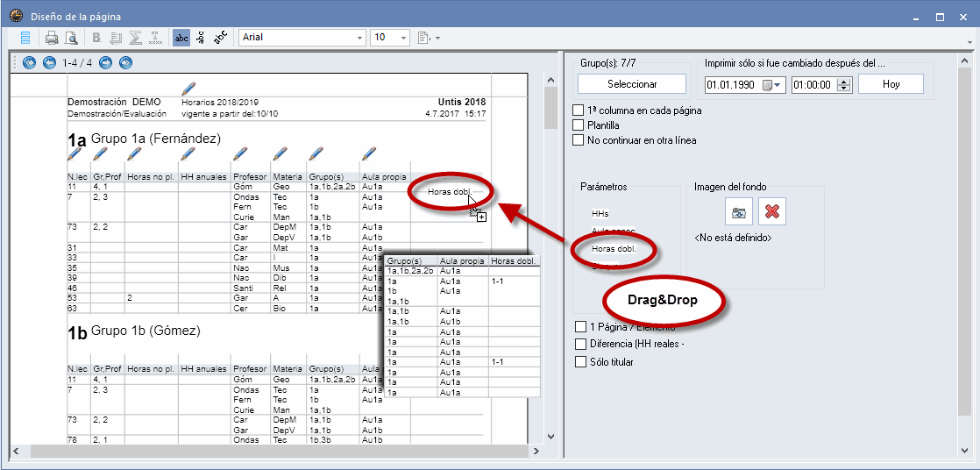This screenshot has width=980, height=470.
Task: Click pencil icon above Aula propia column
Action: pyautogui.click(x=369, y=153)
